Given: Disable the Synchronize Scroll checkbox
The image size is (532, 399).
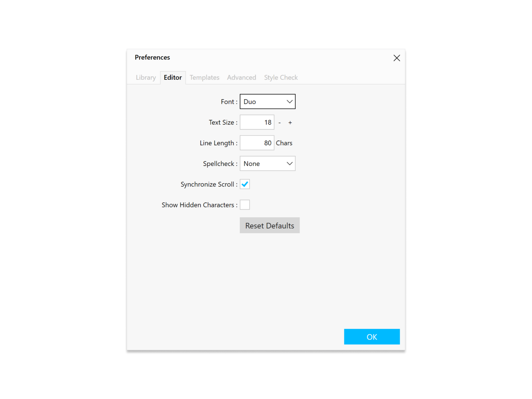Looking at the screenshot, I should 245,184.
